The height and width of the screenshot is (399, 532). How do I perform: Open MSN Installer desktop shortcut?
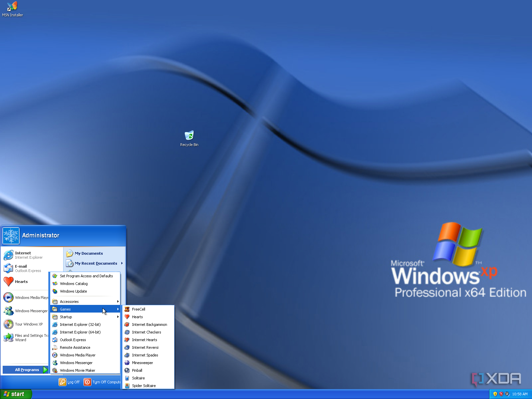click(12, 7)
